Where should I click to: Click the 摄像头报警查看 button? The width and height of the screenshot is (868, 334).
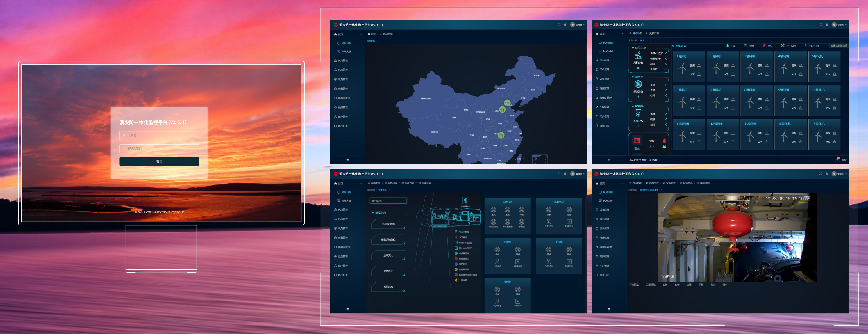coord(839,46)
